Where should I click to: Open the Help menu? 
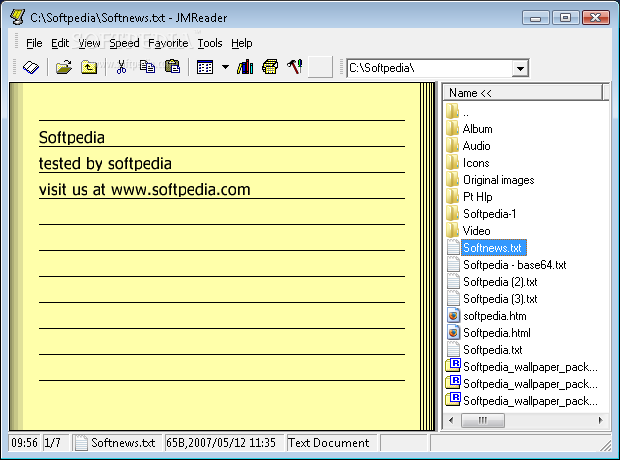tap(242, 43)
